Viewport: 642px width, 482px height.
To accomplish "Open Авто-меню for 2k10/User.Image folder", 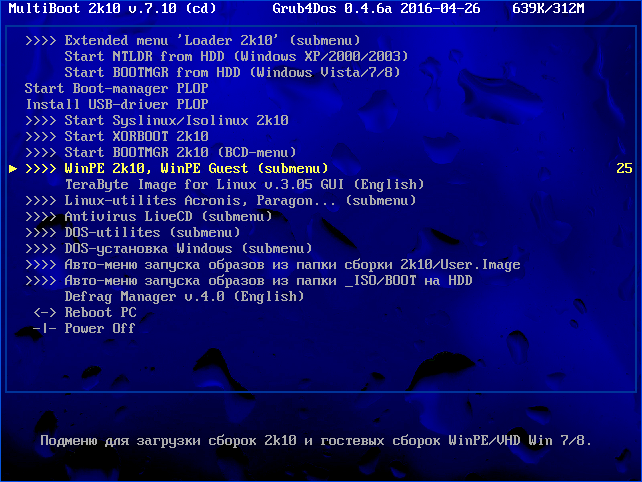I will [x=273, y=265].
